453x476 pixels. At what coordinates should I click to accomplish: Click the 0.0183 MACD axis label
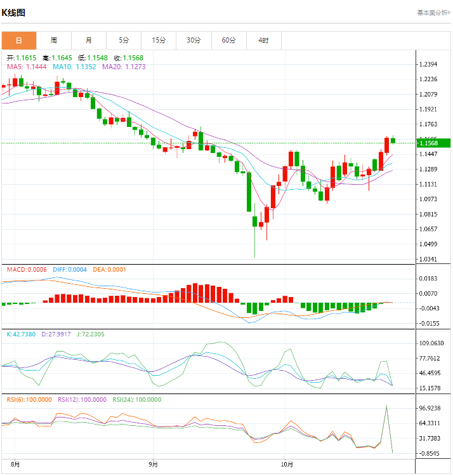point(428,279)
